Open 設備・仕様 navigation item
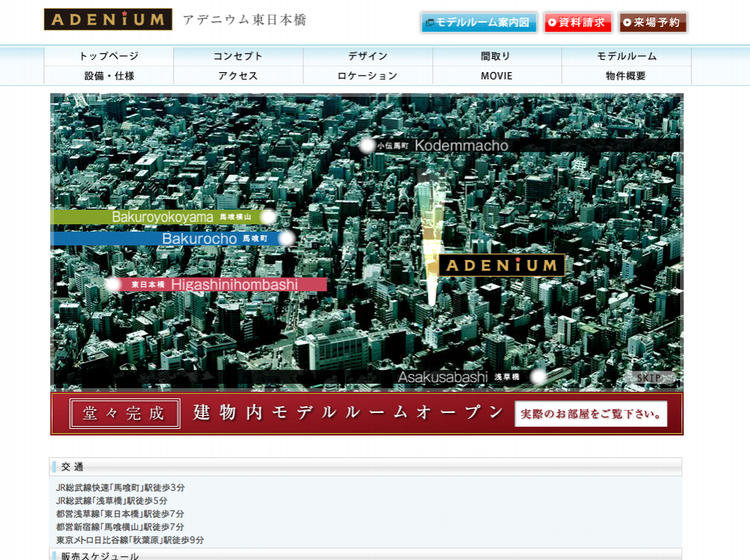 coord(109,76)
